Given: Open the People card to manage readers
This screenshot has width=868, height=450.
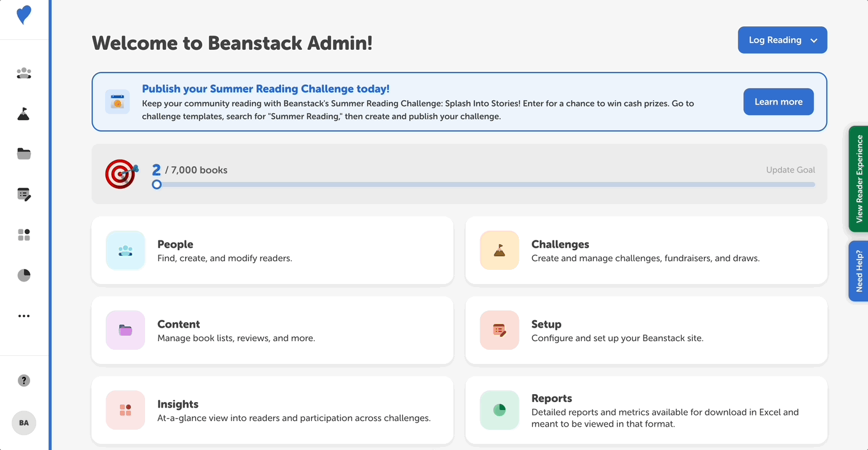Looking at the screenshot, I should click(x=272, y=250).
